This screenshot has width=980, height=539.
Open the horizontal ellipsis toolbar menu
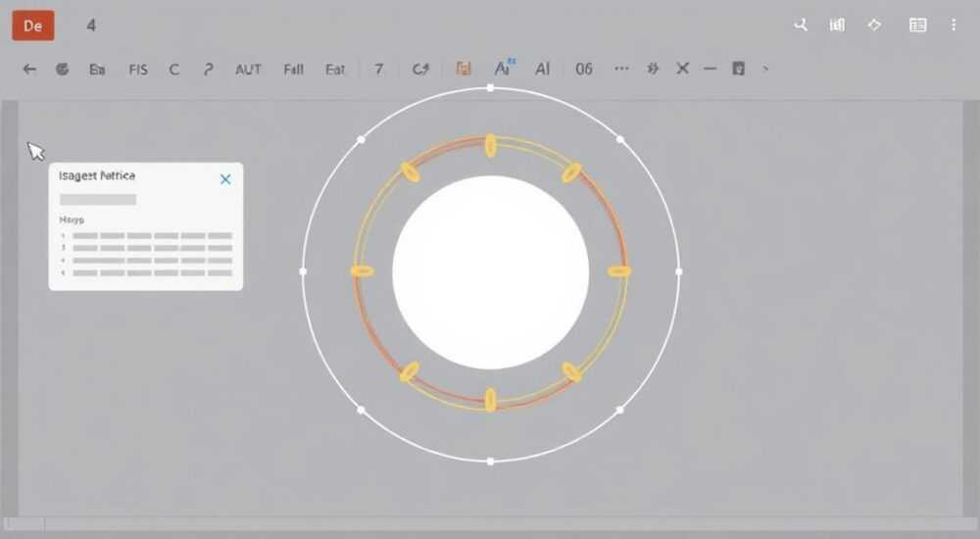[x=621, y=69]
